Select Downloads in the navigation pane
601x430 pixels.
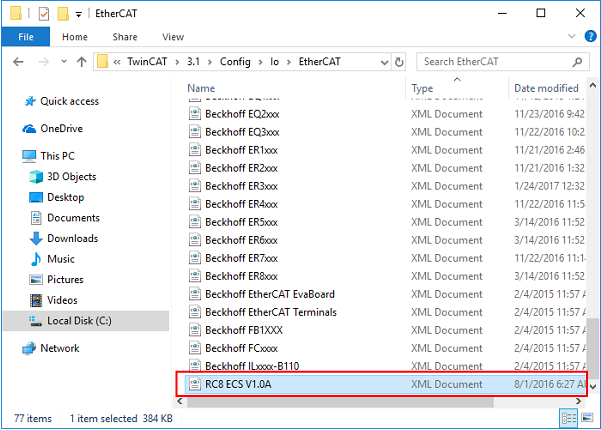(72, 238)
